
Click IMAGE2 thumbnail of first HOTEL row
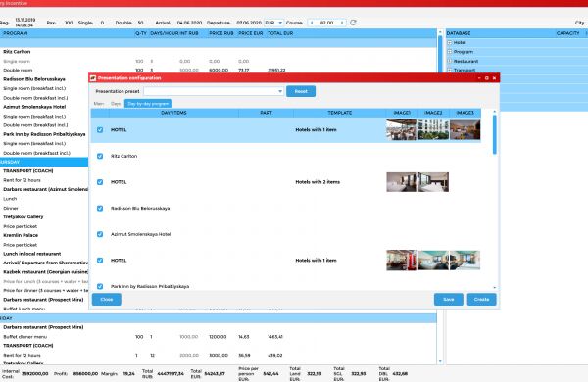(433, 129)
